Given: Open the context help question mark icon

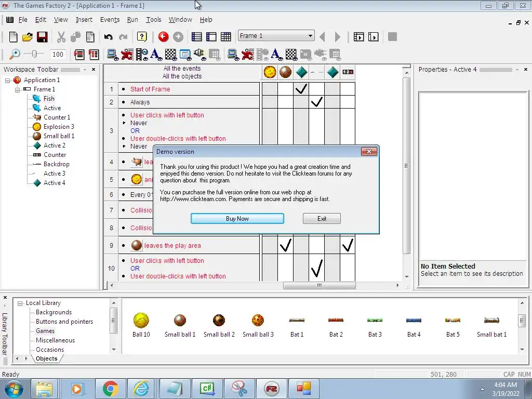Looking at the screenshot, I should click(142, 37).
